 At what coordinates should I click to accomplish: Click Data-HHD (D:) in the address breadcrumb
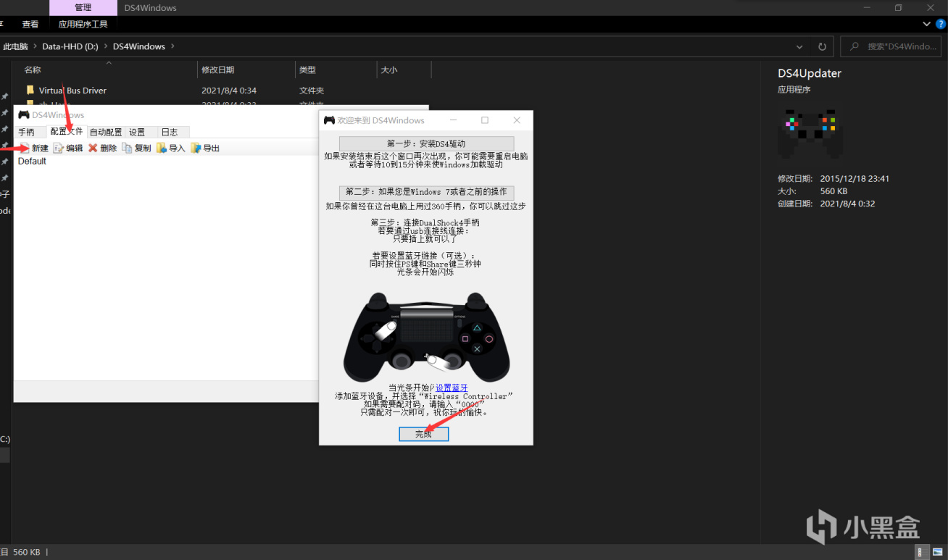point(70,46)
